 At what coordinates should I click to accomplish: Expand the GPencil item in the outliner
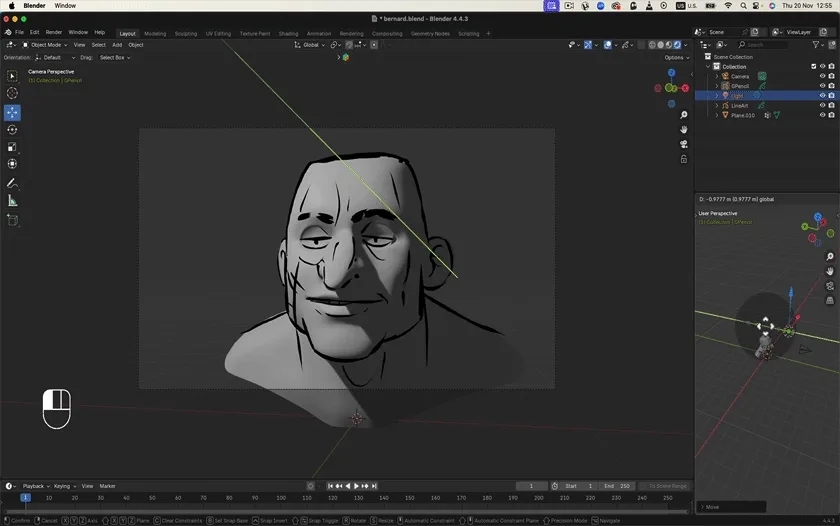pyautogui.click(x=716, y=86)
